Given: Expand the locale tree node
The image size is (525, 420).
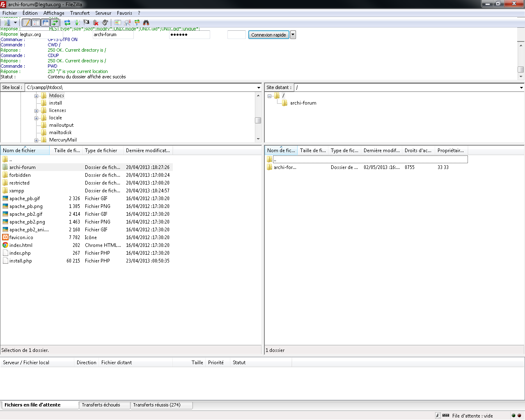Looking at the screenshot, I should [x=36, y=118].
